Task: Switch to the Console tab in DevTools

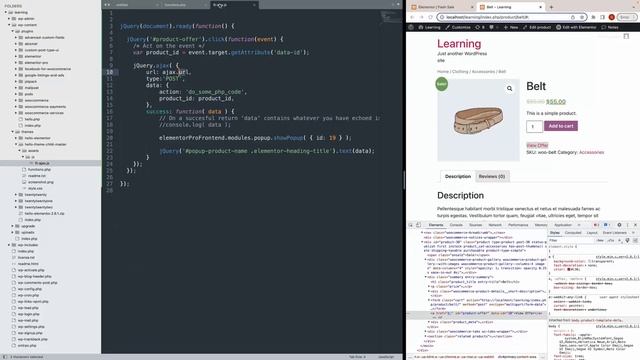Action: (456, 225)
